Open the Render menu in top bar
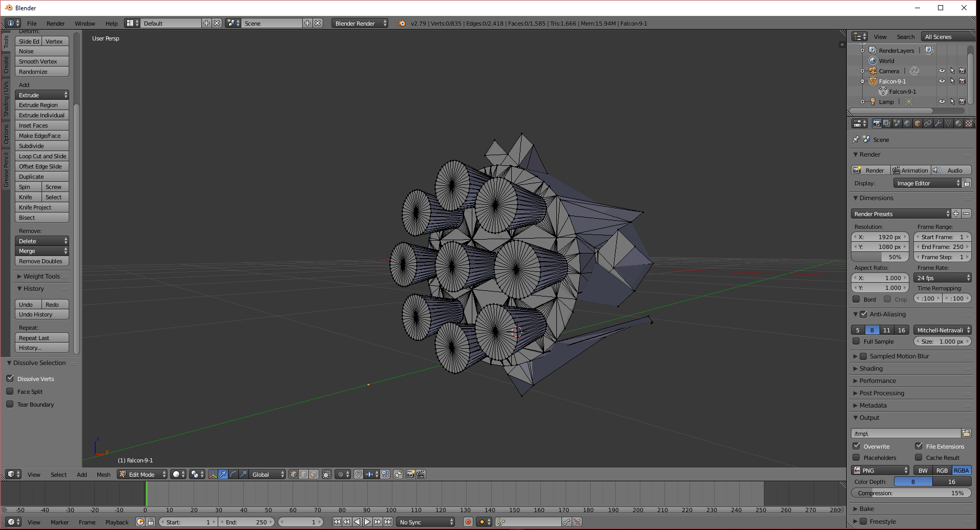The width and height of the screenshot is (980, 530). [x=55, y=24]
